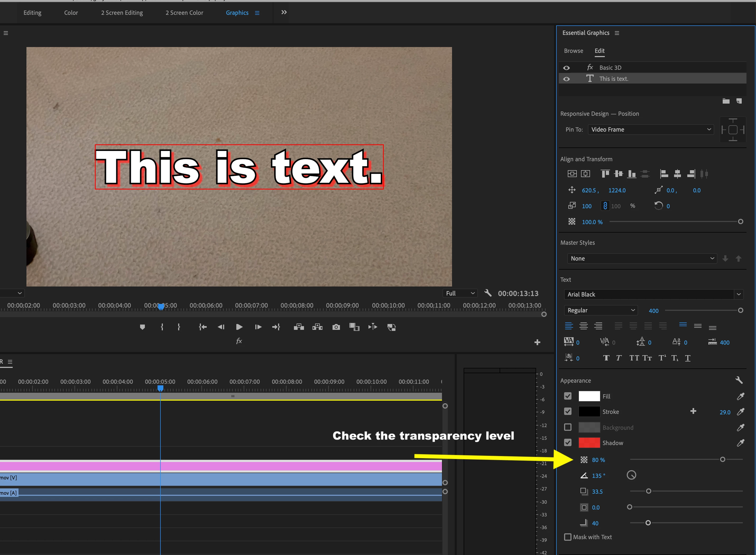Enable the Background checkbox
756x555 pixels.
(x=568, y=427)
